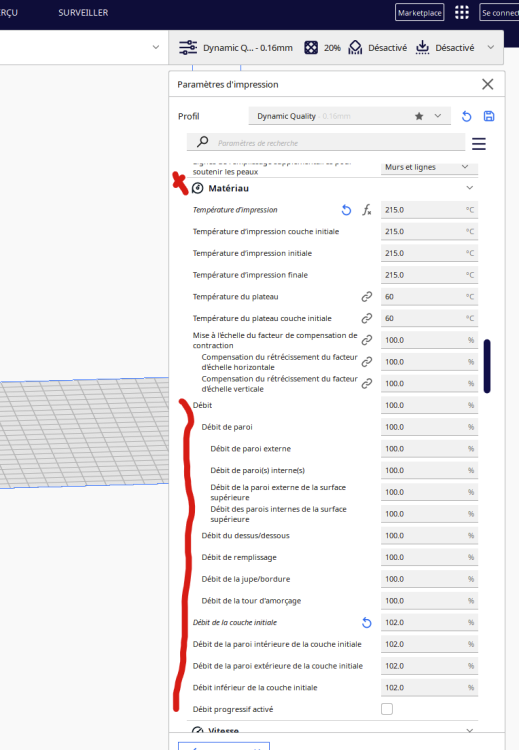Viewport: 519px width, 750px height.
Task: Collapse the Matériau section
Action: tap(470, 188)
